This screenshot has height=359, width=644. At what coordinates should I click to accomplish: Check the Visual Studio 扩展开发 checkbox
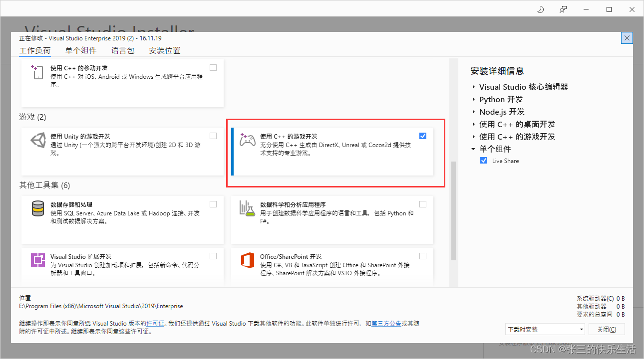click(x=213, y=256)
